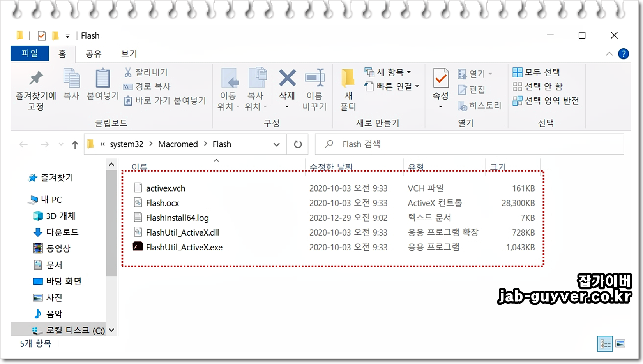Open Move to (이동 위치) menu
This screenshot has height=364, width=643.
pos(228,90)
